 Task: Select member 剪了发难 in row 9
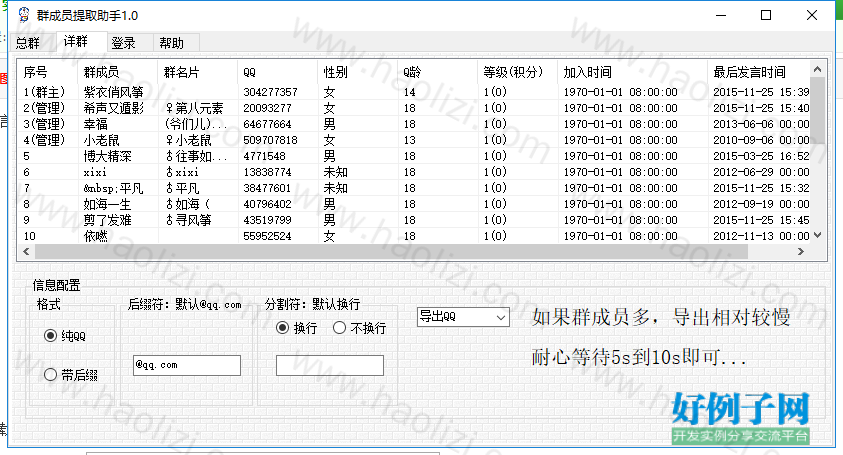[x=108, y=220]
